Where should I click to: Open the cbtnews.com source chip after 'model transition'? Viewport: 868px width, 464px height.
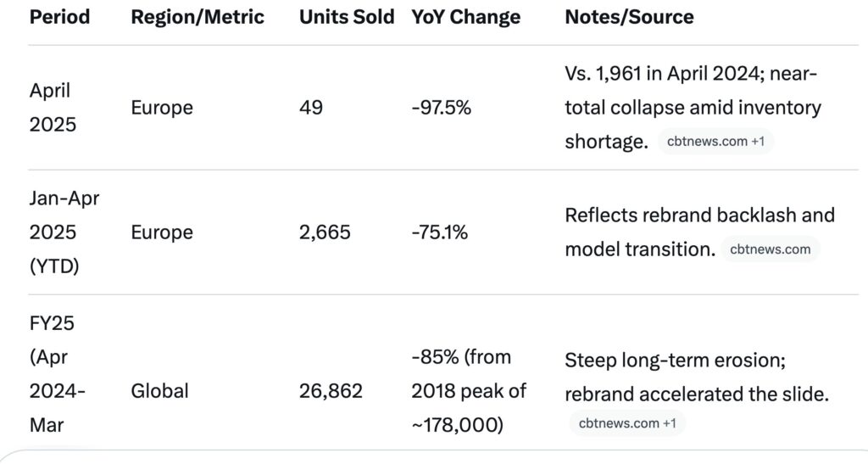(x=770, y=249)
